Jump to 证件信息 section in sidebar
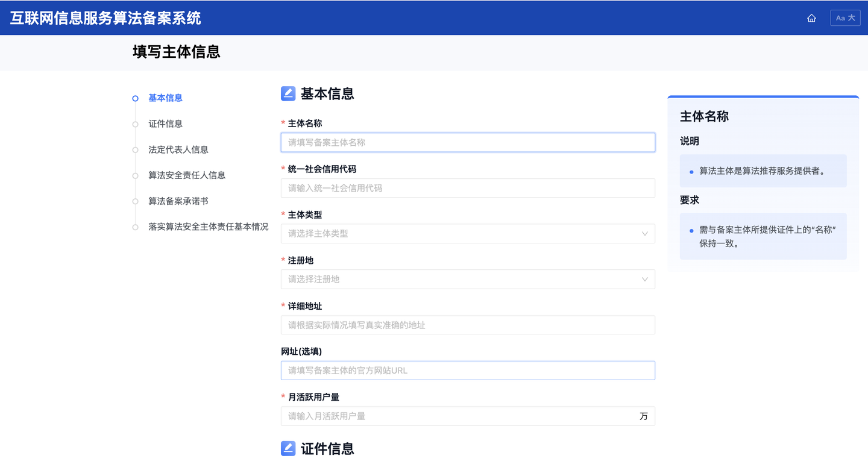The width and height of the screenshot is (868, 473). [x=165, y=124]
